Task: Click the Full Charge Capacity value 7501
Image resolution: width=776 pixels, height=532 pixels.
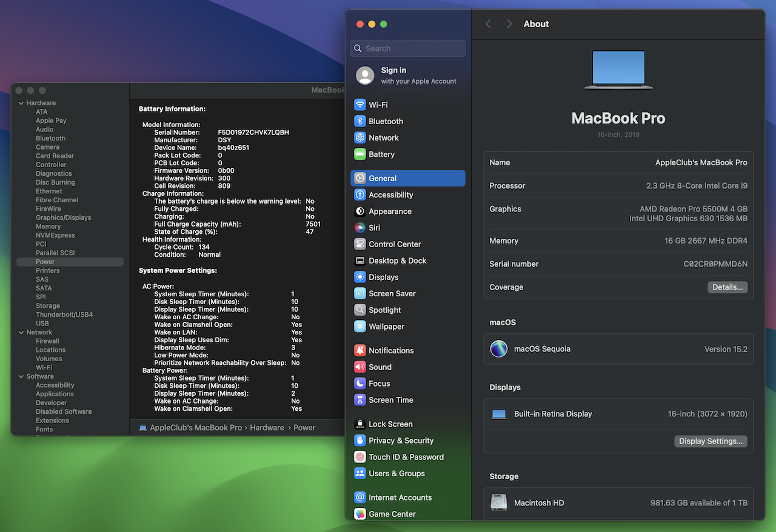Action: click(x=313, y=224)
